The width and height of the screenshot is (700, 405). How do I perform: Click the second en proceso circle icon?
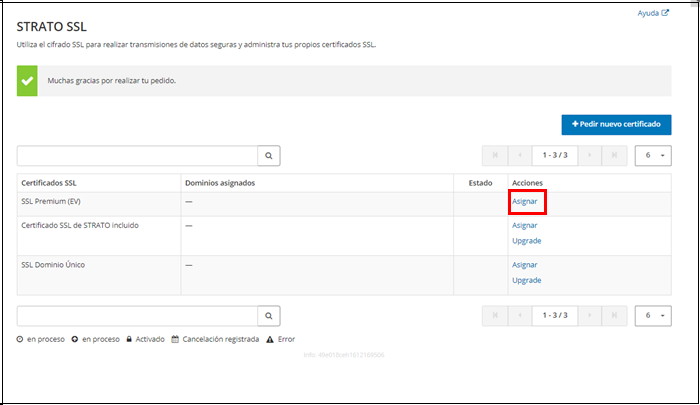(75, 339)
